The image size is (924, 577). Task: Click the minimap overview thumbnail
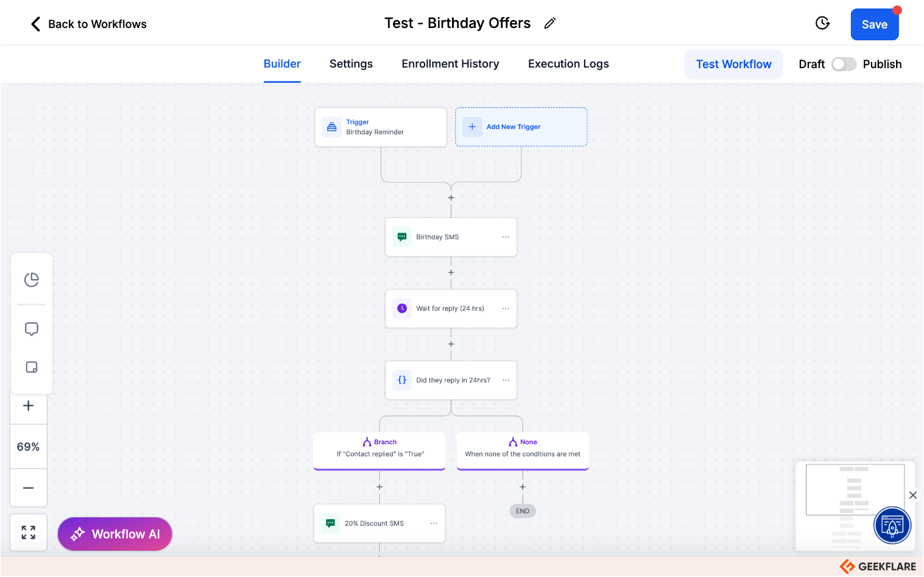pos(855,506)
